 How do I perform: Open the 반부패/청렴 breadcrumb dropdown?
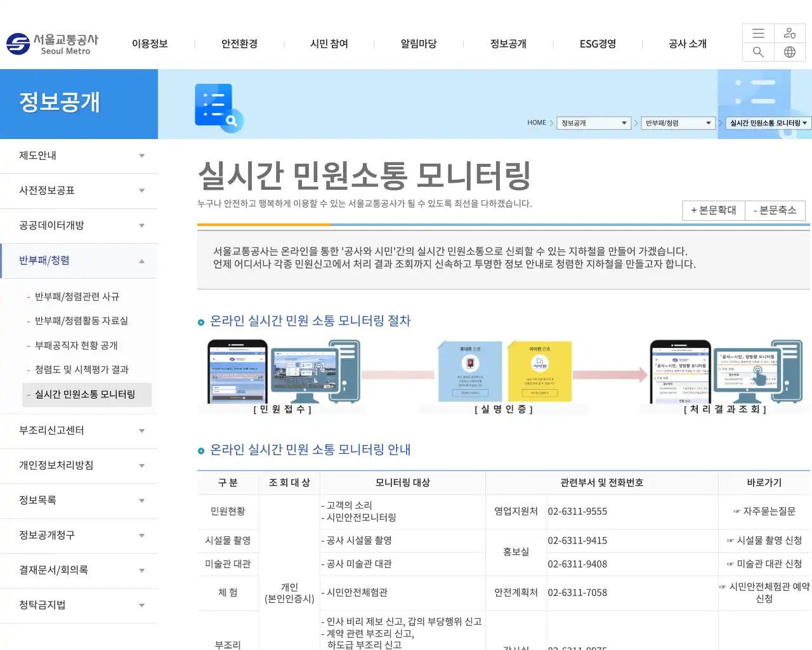tap(678, 123)
